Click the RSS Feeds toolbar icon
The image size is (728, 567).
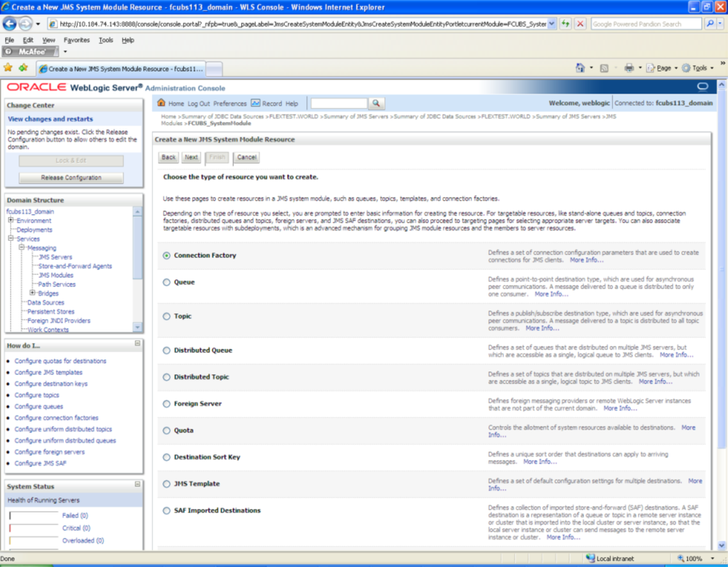tap(604, 68)
